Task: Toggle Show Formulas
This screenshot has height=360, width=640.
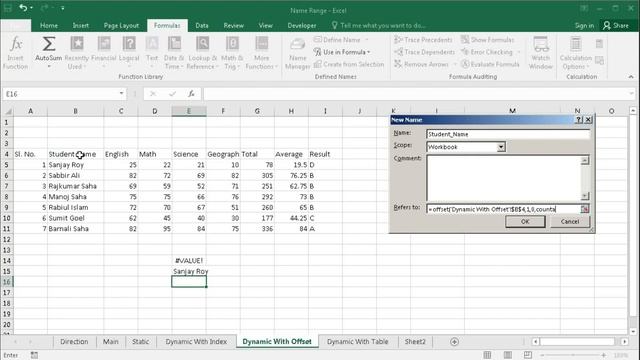Action: (488, 40)
